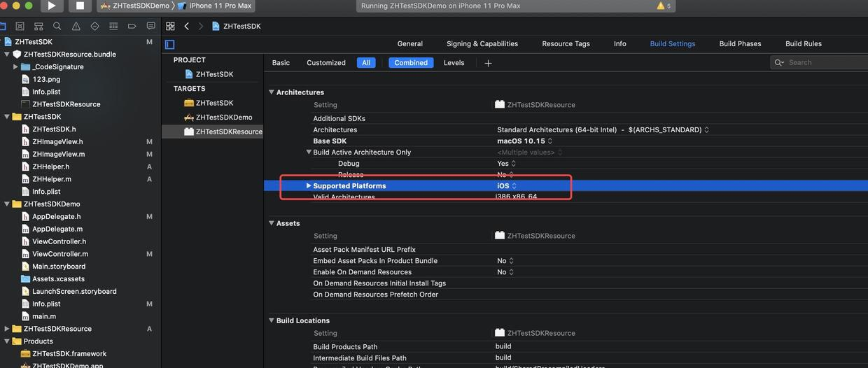
Task: Select the All settings filter
Action: coord(365,62)
